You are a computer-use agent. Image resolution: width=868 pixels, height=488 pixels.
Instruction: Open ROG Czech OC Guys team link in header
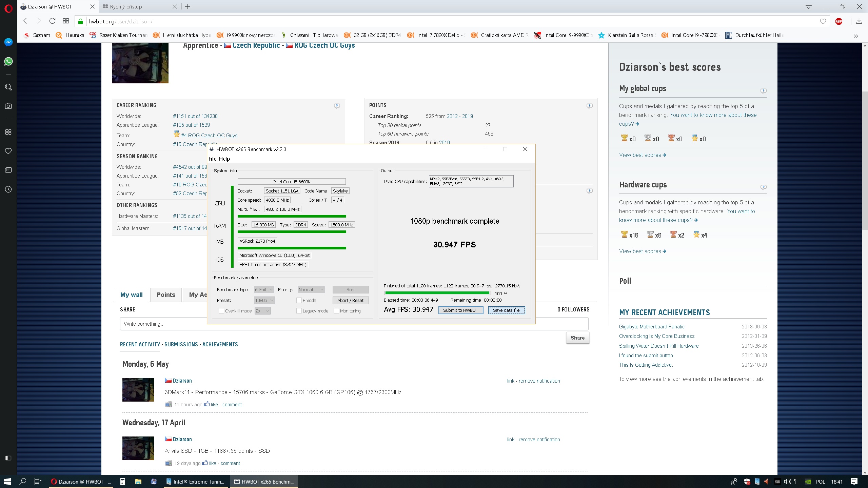coord(324,45)
